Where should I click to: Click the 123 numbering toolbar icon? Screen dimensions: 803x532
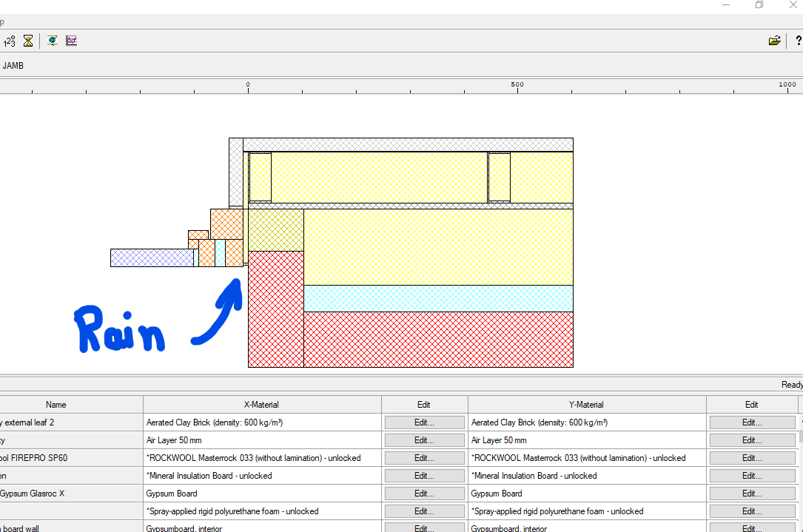(10, 41)
